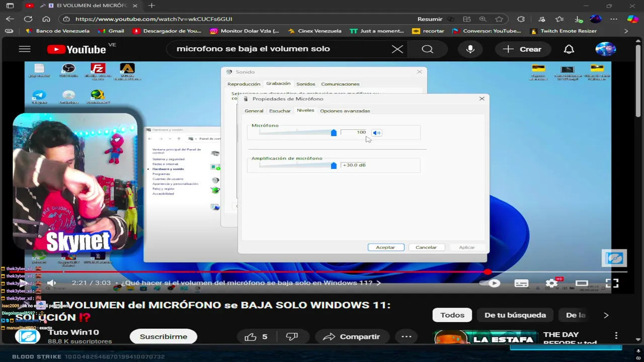Open the split screen icon in address bar

tap(467, 19)
